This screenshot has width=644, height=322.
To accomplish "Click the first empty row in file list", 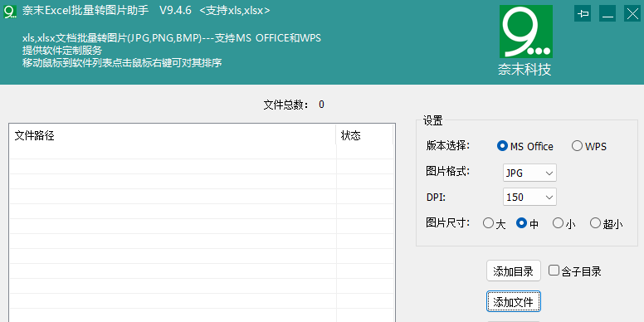I will coord(201,152).
